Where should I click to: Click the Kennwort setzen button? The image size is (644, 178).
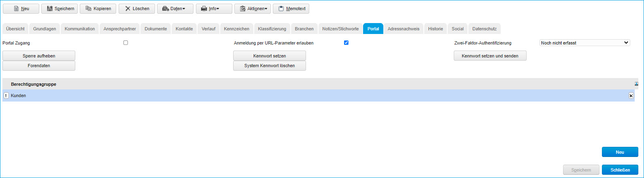pyautogui.click(x=270, y=55)
